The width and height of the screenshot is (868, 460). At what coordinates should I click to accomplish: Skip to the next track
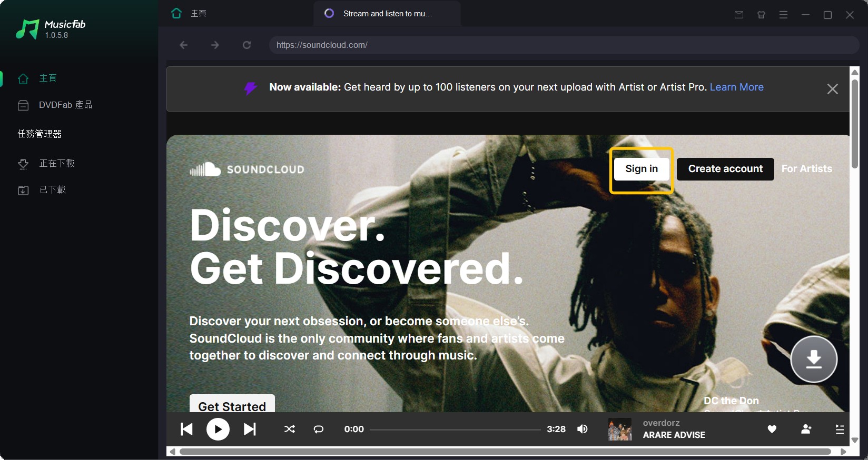pyautogui.click(x=250, y=429)
